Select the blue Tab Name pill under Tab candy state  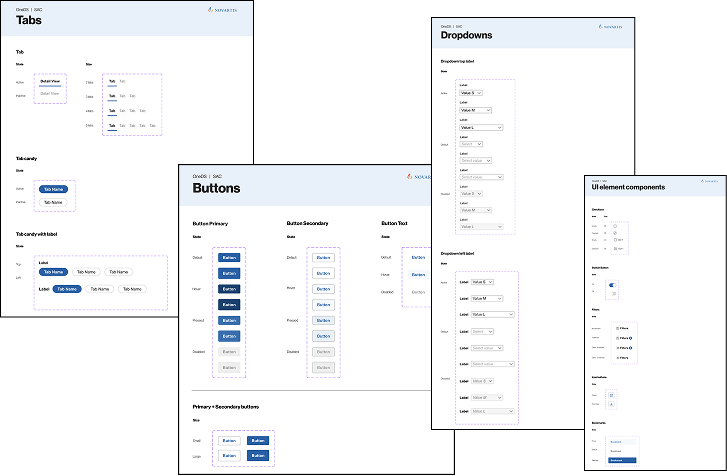click(x=53, y=189)
